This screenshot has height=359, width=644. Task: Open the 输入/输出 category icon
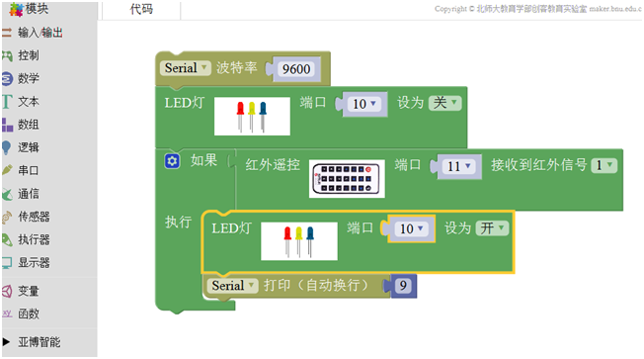(x=7, y=33)
